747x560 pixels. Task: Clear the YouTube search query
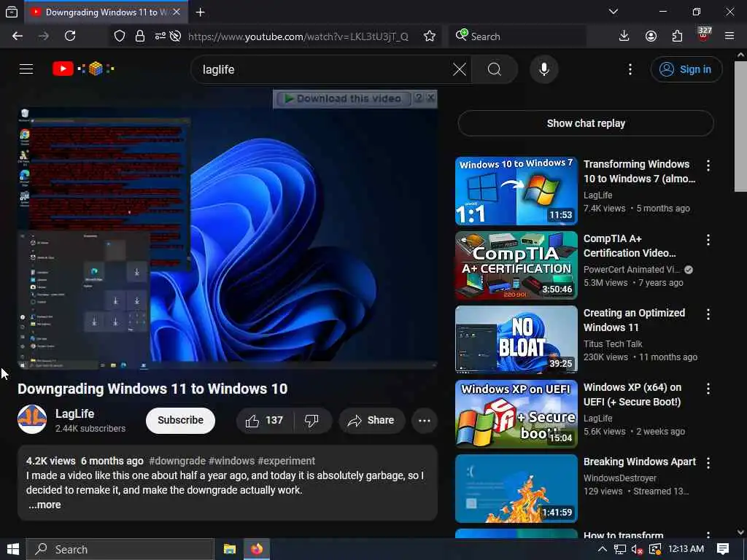coord(460,69)
